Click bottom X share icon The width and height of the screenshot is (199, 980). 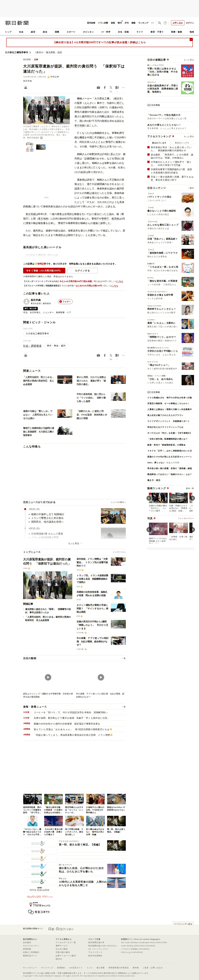(111, 355)
